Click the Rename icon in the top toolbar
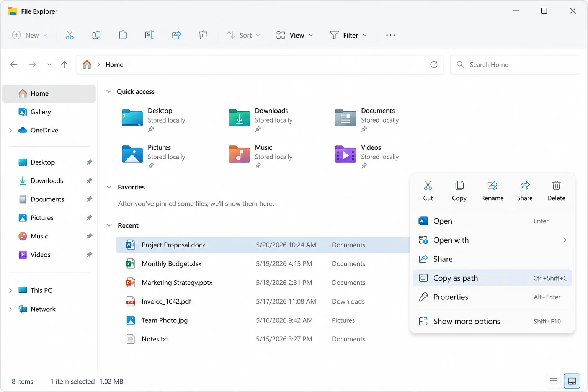 click(150, 35)
